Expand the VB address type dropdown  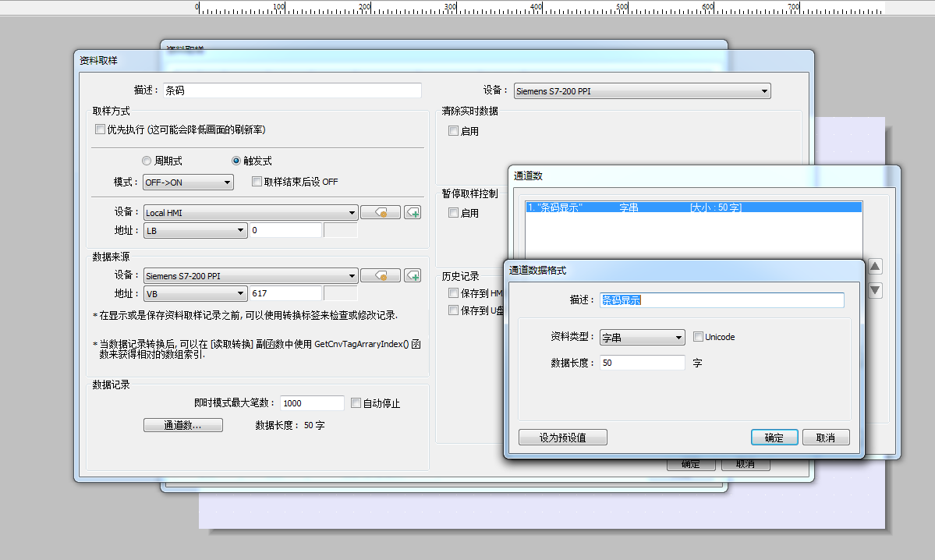tap(195, 293)
